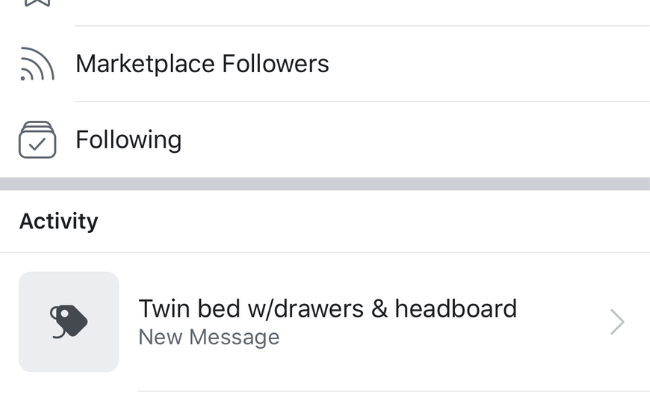Select the Twin bed w/drawers & headboard title
Screen dimensions: 650x400
point(327,308)
